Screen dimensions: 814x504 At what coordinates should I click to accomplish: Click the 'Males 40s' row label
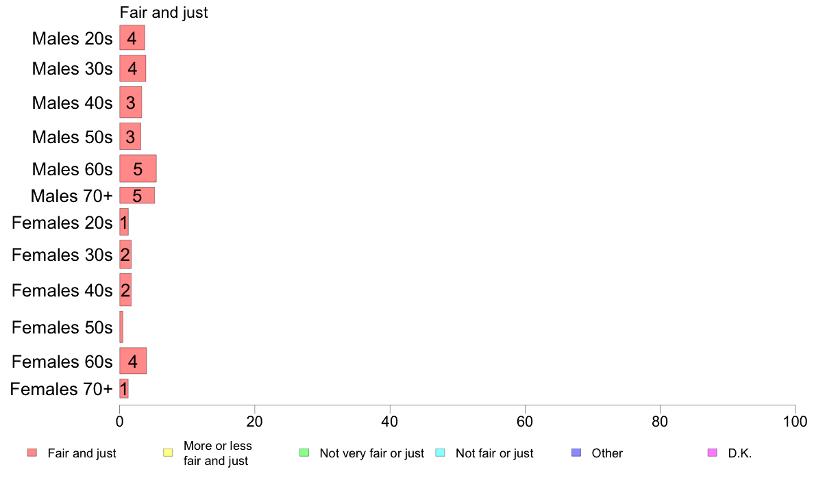click(x=72, y=103)
